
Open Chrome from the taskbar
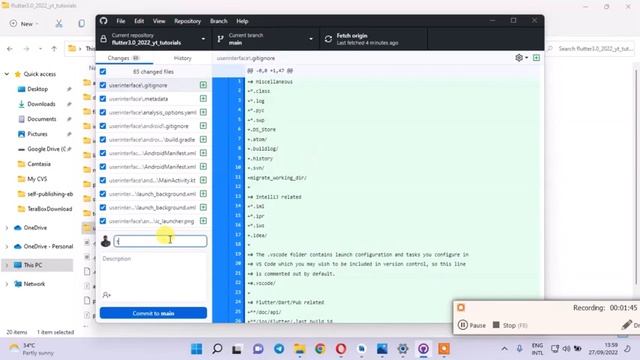tap(320, 349)
